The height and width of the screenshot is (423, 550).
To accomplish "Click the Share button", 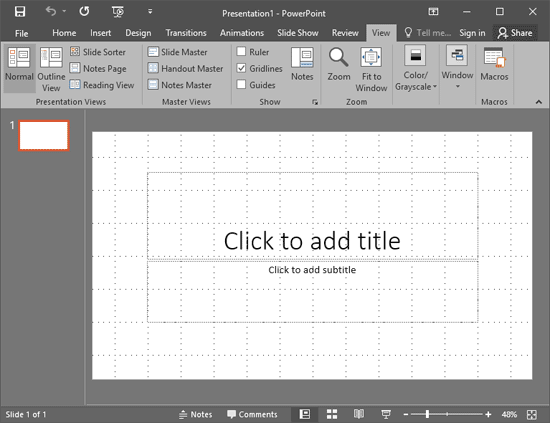I will (x=515, y=33).
